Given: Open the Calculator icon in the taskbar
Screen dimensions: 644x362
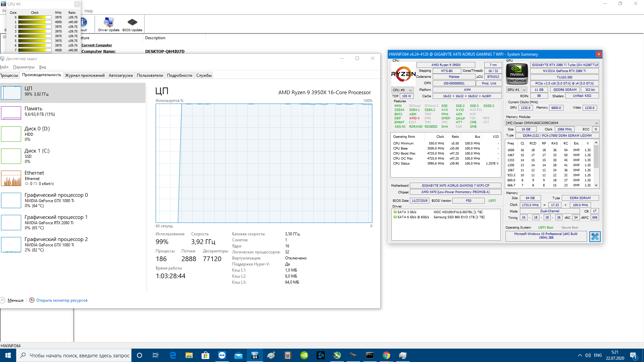Looking at the screenshot, I should [x=287, y=355].
